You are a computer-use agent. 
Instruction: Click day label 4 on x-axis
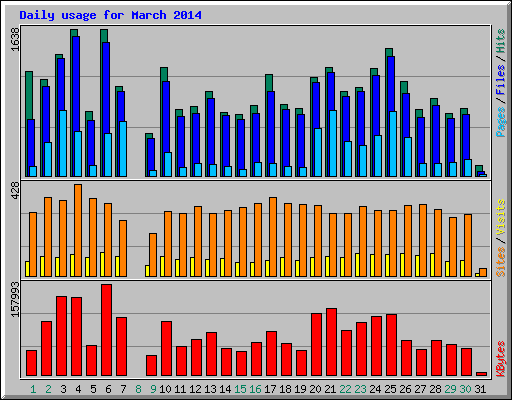point(78,389)
